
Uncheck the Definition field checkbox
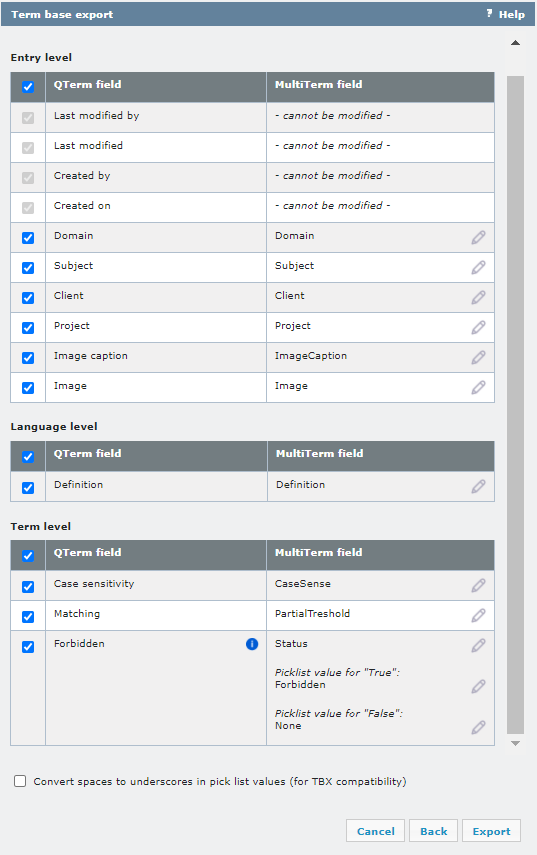pos(28,487)
